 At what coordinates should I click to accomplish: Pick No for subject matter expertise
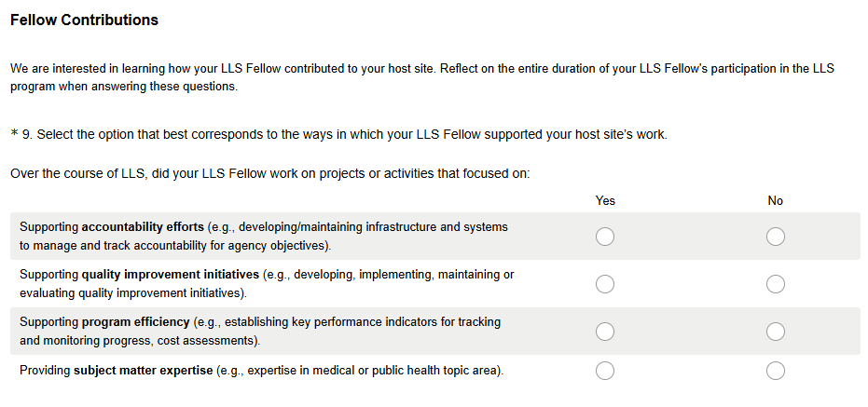(775, 371)
